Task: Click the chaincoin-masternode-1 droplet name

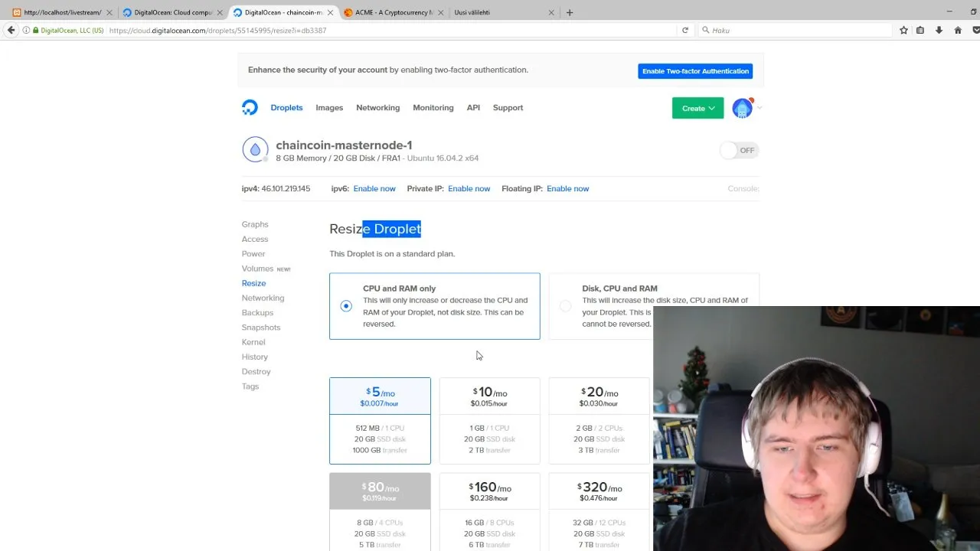Action: [344, 145]
